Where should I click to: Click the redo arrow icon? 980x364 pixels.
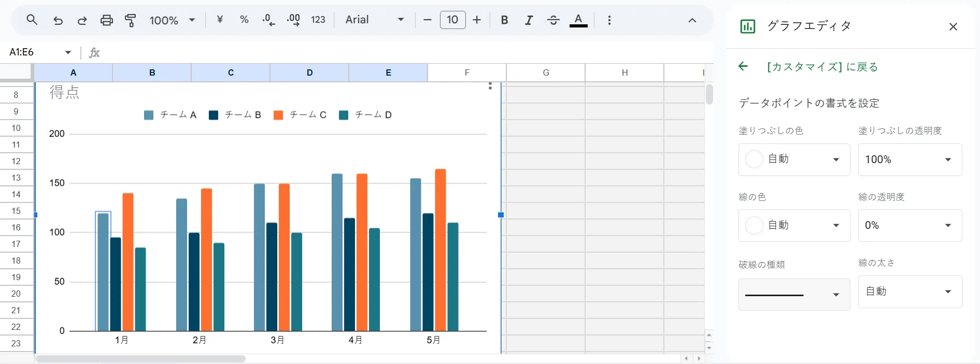click(82, 20)
